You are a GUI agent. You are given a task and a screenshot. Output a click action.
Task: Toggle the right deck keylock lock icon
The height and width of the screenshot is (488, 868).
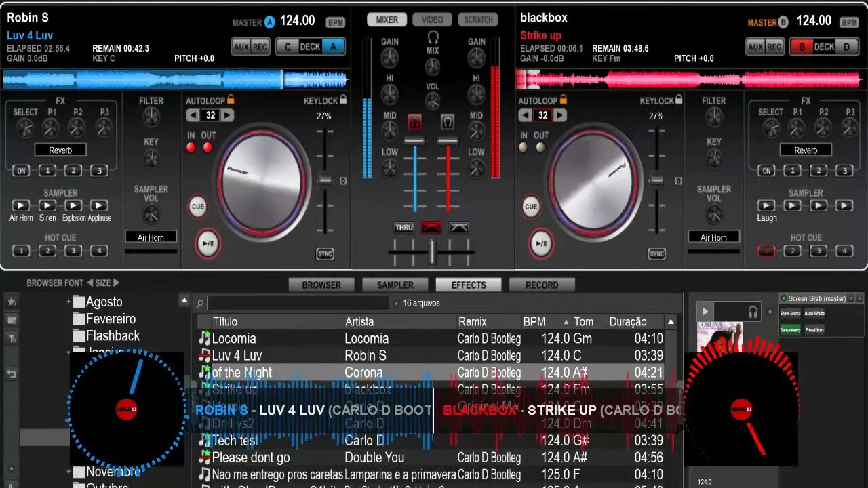(680, 100)
